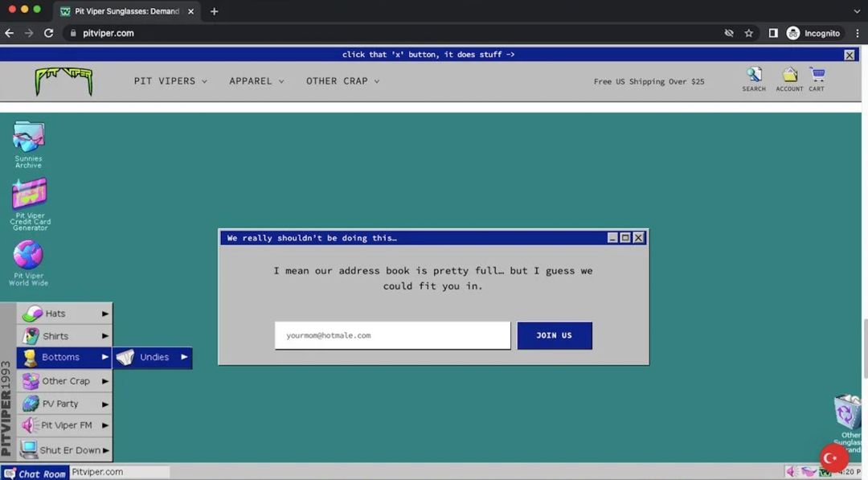Viewport: 868px width, 480px height.
Task: Open the shopping Cart icon
Action: [x=817, y=76]
